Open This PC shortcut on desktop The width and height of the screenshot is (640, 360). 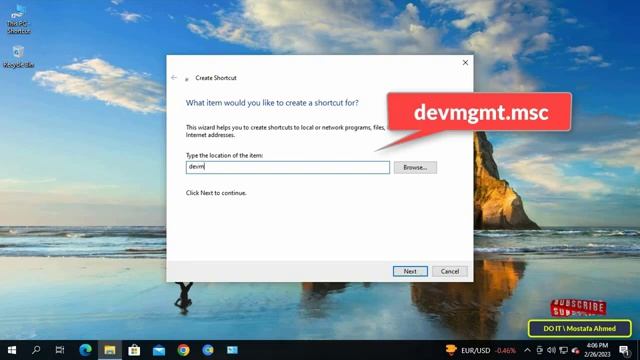[18, 19]
